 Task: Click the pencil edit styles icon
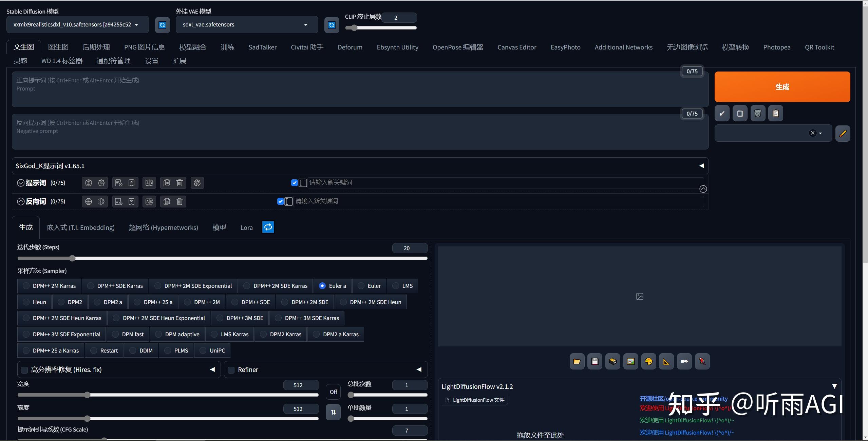pos(843,133)
